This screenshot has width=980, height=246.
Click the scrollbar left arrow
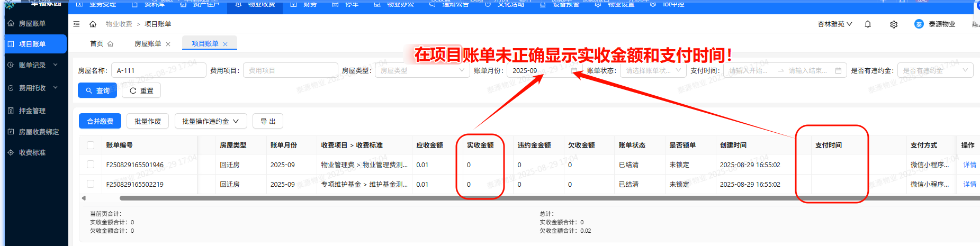click(x=84, y=198)
